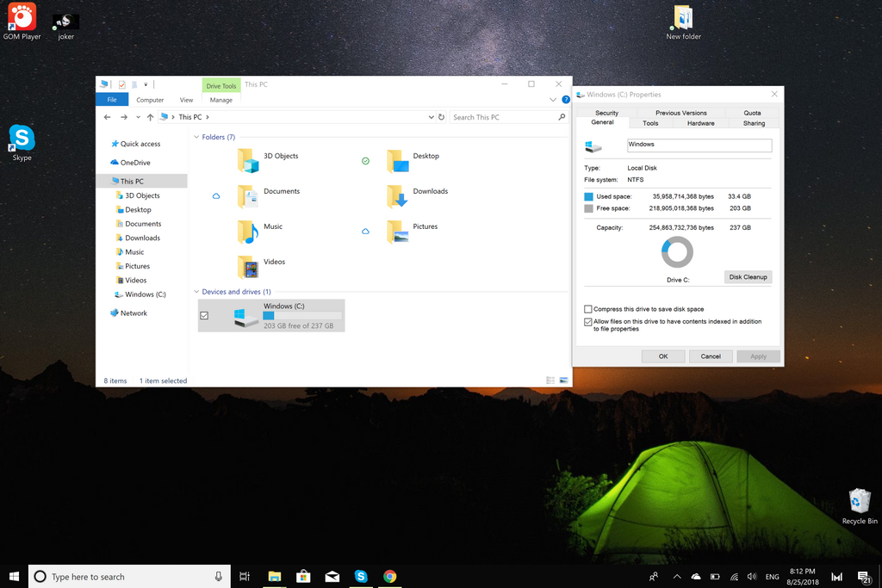This screenshot has height=588, width=882.
Task: Open Task View from taskbar
Action: 245,576
